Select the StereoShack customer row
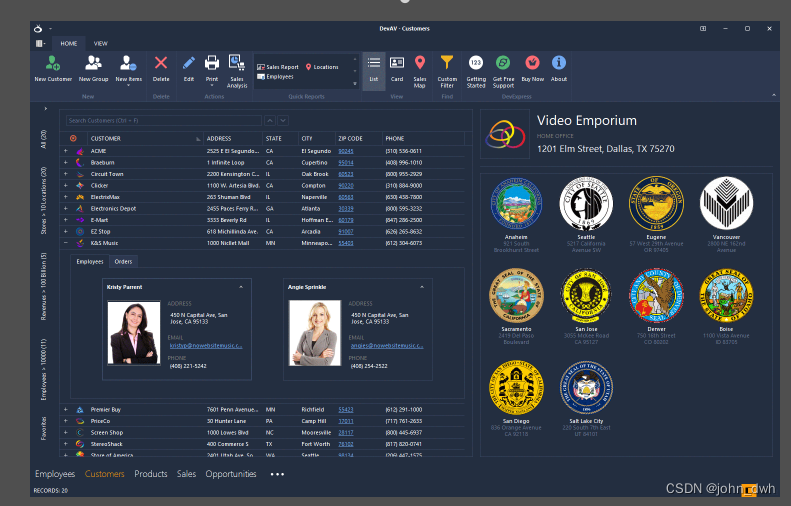Screen dimensions: 791x506 (262, 444)
